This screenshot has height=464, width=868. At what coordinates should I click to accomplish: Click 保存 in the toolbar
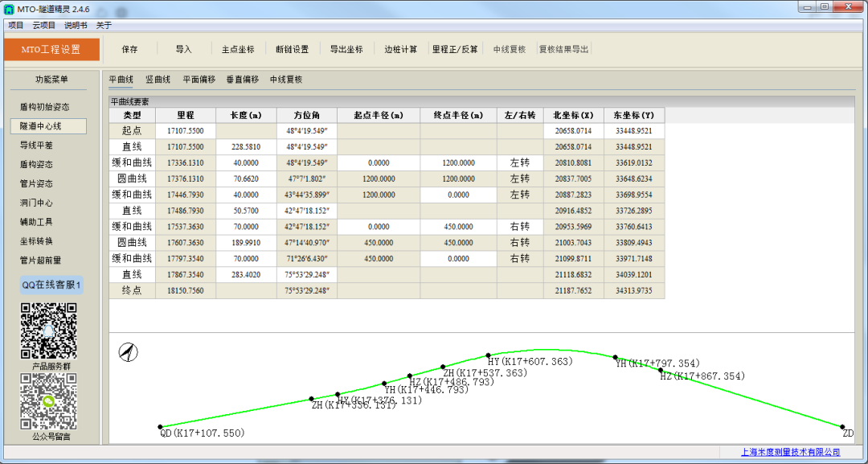point(130,49)
